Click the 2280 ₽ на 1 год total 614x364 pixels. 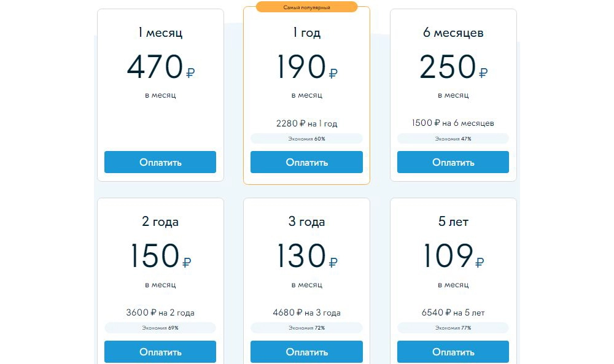306,123
